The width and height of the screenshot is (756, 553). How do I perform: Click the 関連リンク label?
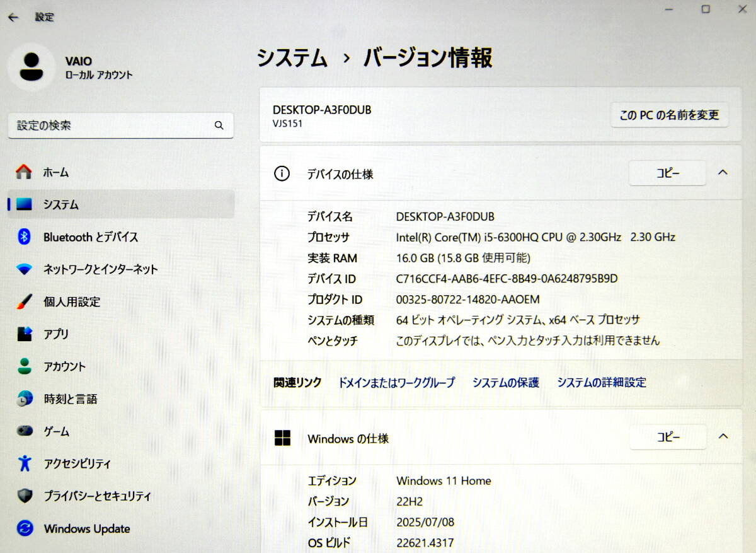297,382
